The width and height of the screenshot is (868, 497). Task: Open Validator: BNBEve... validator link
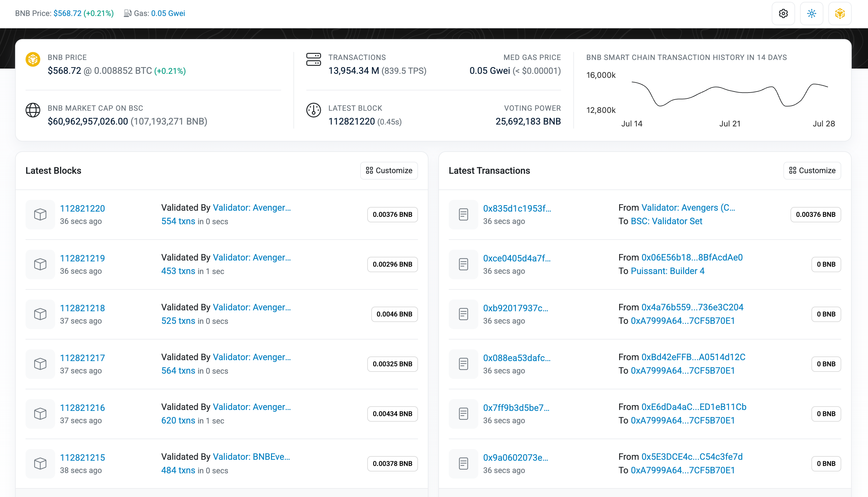pyautogui.click(x=252, y=457)
